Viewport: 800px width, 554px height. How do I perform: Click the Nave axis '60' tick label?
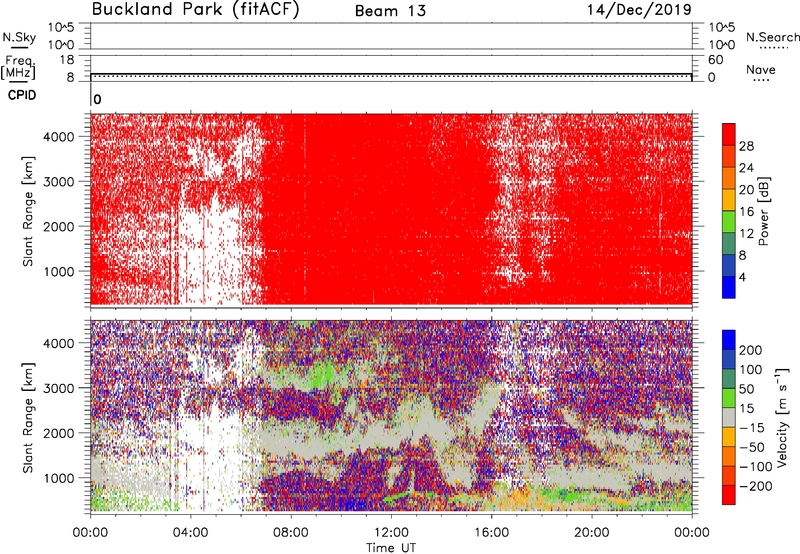point(716,60)
